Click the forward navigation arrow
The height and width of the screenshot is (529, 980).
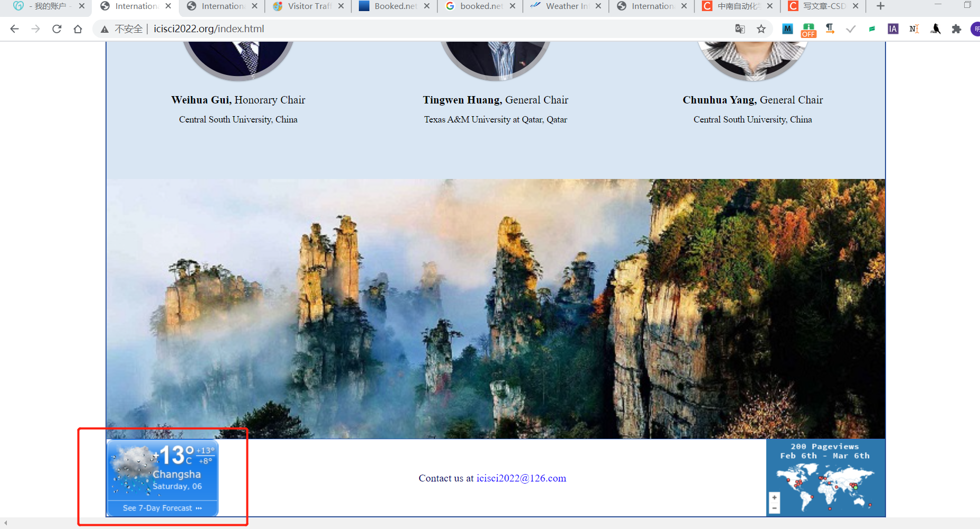pyautogui.click(x=35, y=29)
